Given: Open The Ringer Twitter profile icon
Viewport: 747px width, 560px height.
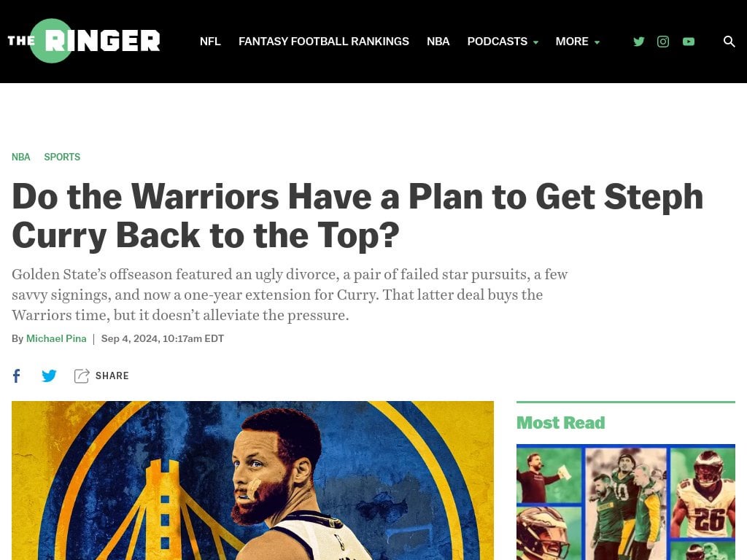Looking at the screenshot, I should click(639, 42).
